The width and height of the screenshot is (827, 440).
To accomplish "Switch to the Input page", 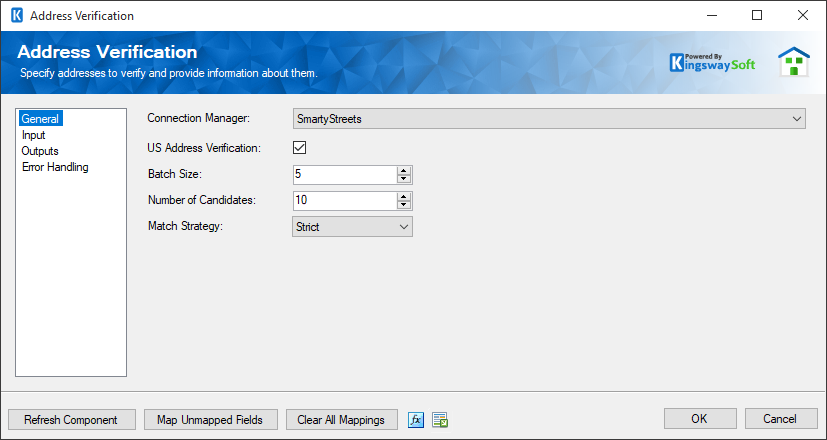I will 34,135.
